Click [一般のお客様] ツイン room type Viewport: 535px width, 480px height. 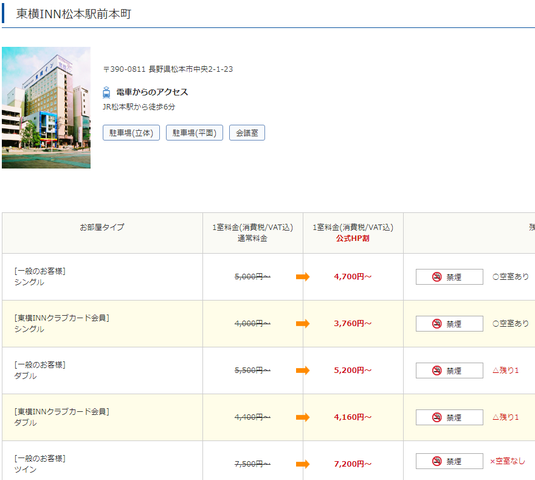[40, 464]
